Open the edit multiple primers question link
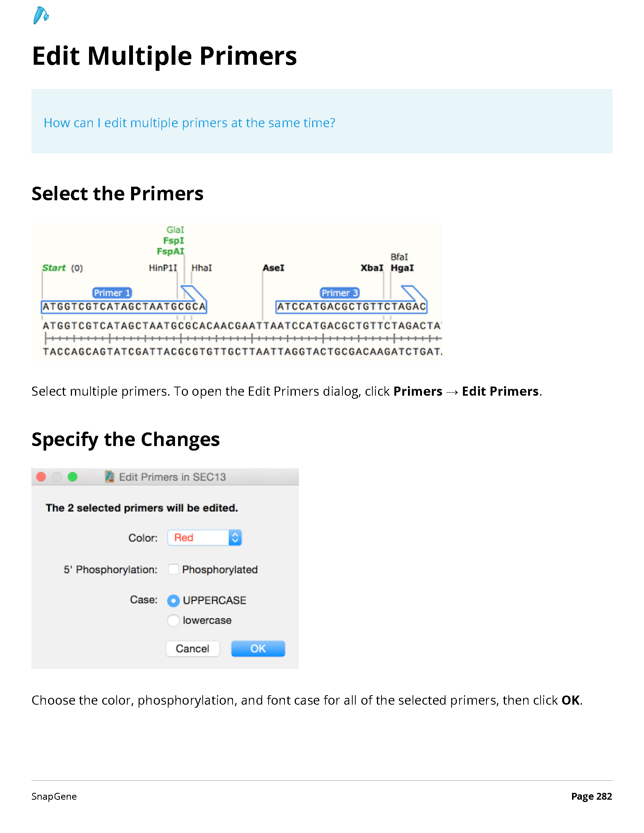Screen dimensions: 644x833 point(189,123)
